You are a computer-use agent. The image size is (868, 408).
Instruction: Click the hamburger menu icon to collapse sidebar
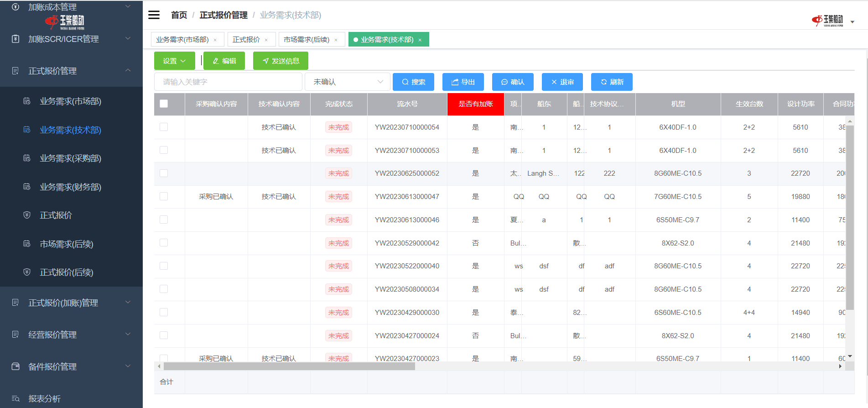pos(154,15)
